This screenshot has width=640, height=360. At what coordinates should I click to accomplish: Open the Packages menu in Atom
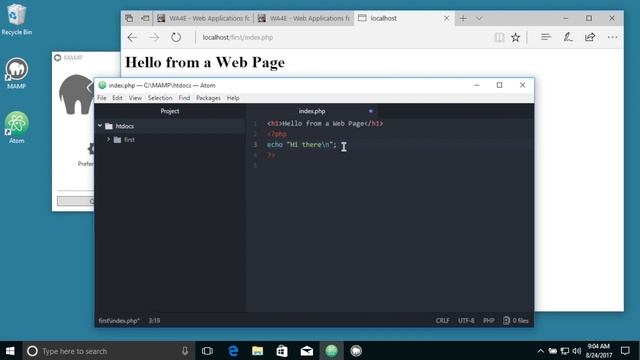[208, 98]
